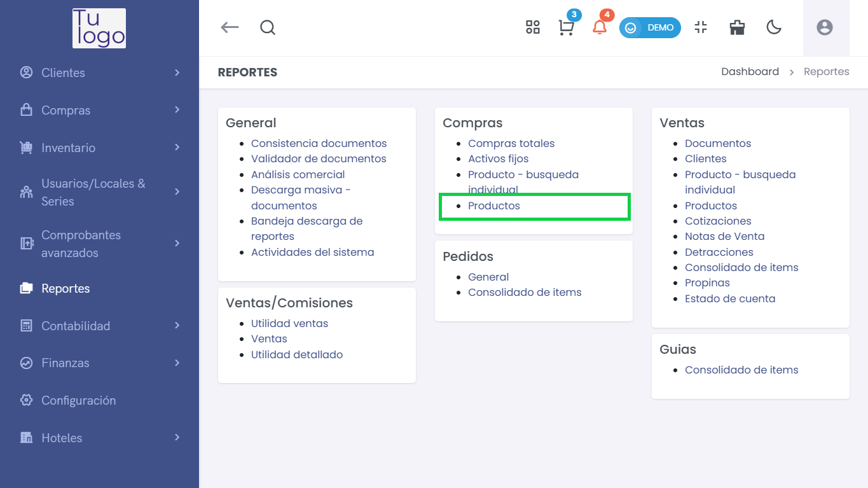Open Propinas report
This screenshot has height=488, width=868.
(707, 282)
